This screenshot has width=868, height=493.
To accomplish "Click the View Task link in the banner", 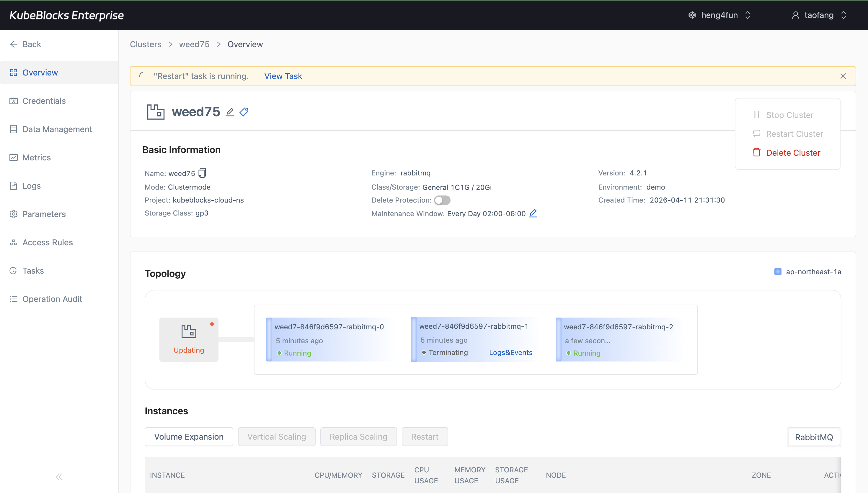I will 283,76.
